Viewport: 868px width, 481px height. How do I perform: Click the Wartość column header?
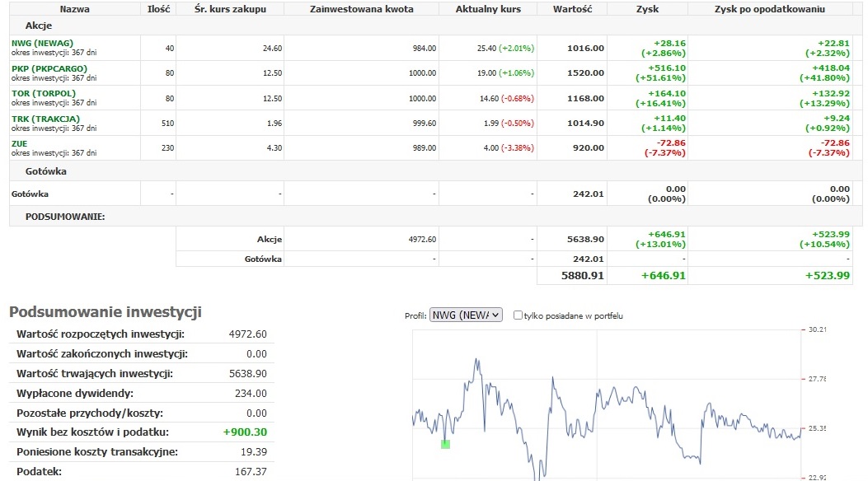pyautogui.click(x=571, y=10)
